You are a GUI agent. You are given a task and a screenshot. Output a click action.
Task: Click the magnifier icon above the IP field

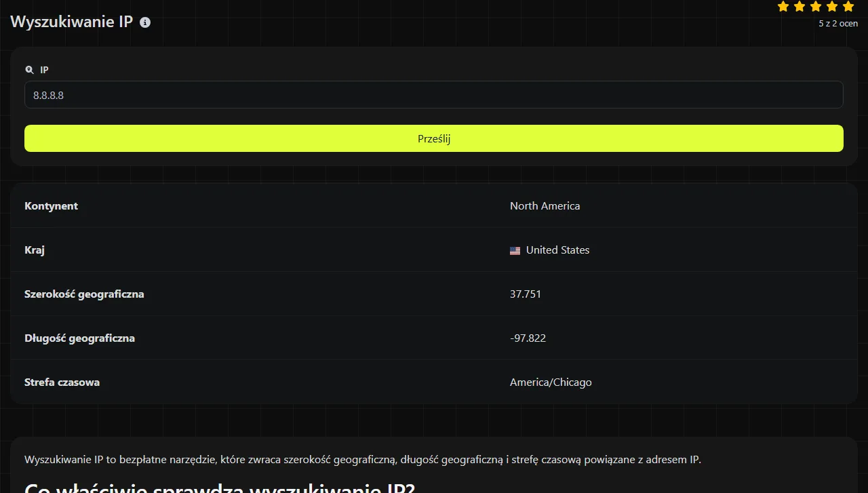(x=29, y=70)
